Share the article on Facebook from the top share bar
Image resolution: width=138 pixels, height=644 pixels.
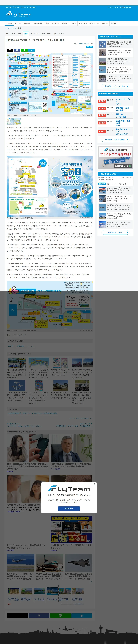click(17, 50)
